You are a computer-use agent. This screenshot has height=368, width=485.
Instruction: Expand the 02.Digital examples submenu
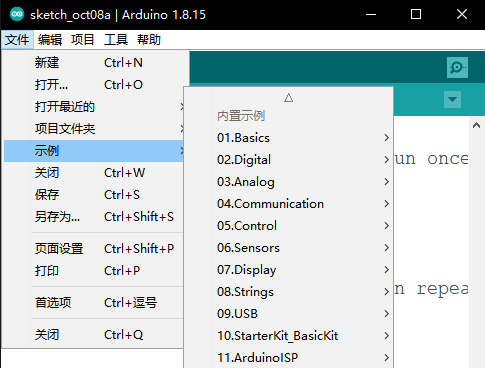tap(289, 160)
